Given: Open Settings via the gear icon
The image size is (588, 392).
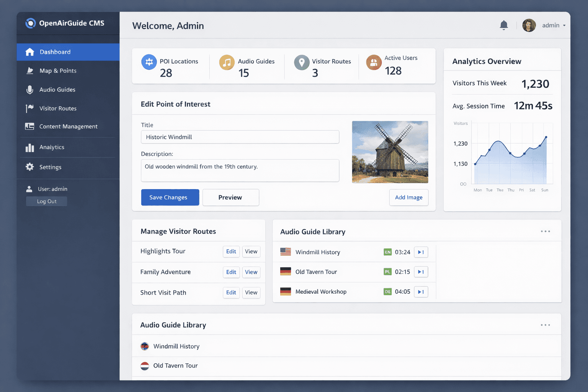Looking at the screenshot, I should pyautogui.click(x=30, y=167).
